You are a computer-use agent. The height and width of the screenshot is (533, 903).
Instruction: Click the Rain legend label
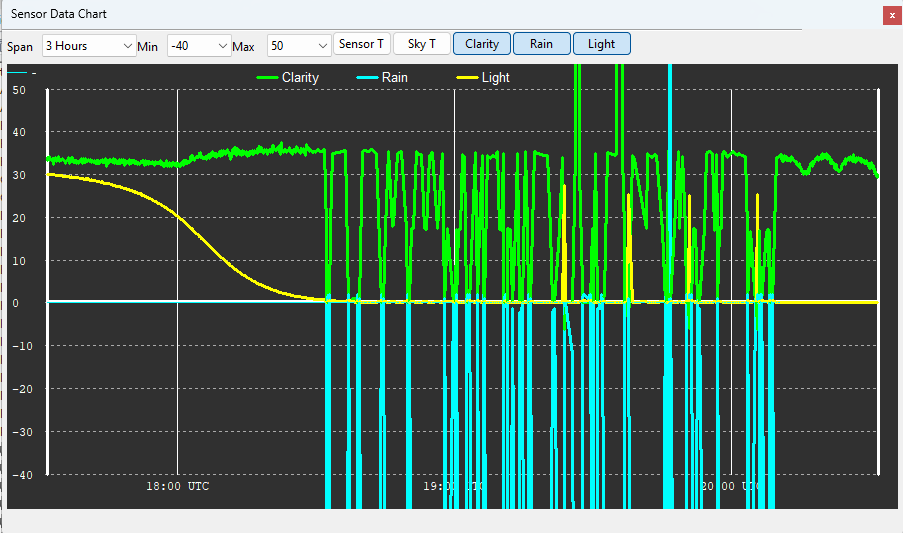(x=394, y=78)
